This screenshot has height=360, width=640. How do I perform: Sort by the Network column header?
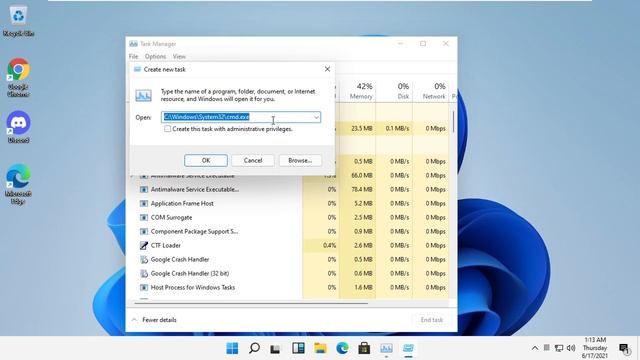pos(431,91)
